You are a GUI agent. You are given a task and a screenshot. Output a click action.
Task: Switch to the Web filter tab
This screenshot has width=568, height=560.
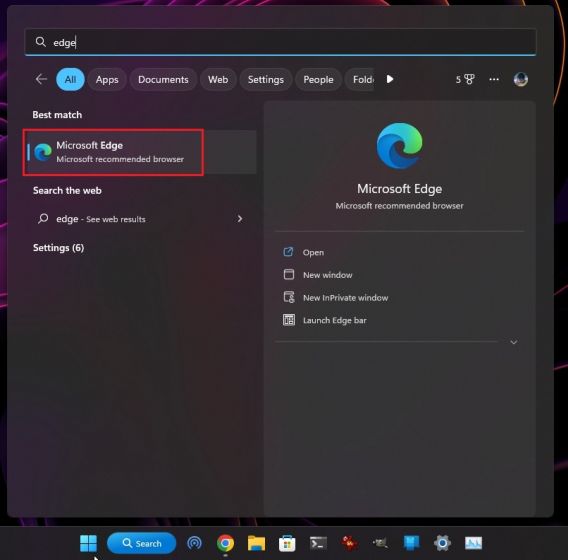point(218,79)
